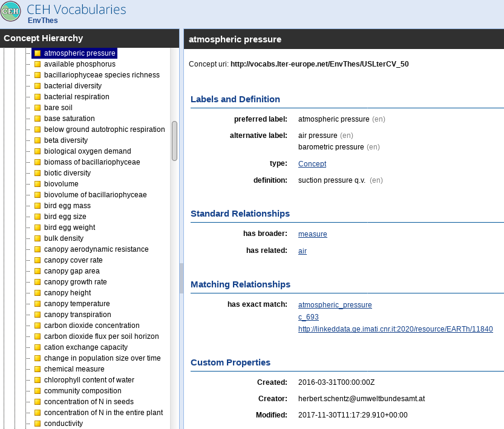Open the broader concept measure link
Viewport: 504px width, 429px height.
(312, 234)
